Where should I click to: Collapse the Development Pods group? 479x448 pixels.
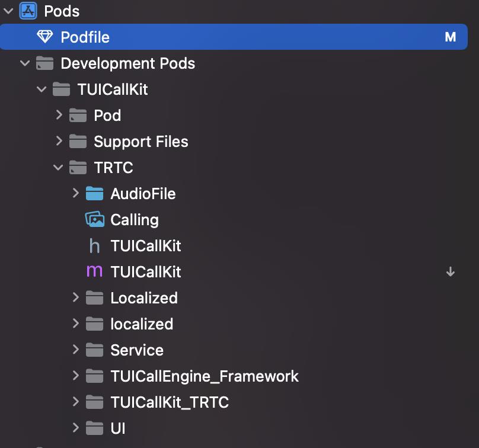click(x=25, y=63)
